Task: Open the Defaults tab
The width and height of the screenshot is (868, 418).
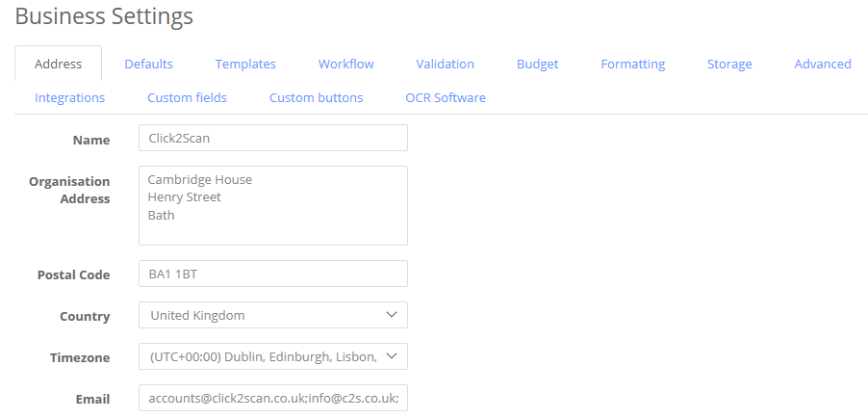Action: [x=148, y=64]
